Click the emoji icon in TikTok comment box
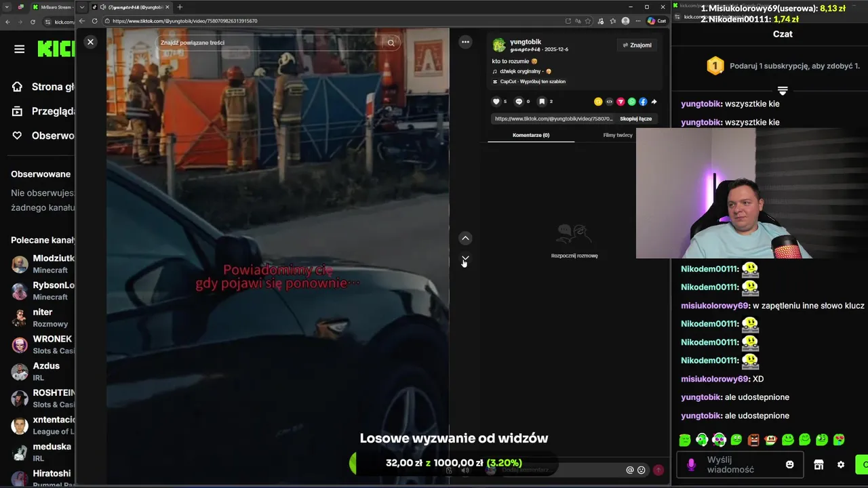 (x=641, y=470)
